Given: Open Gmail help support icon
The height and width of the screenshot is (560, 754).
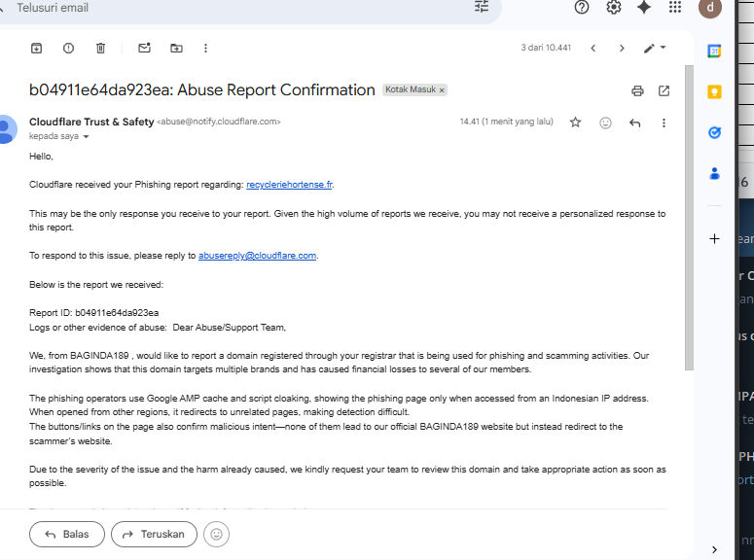Looking at the screenshot, I should point(582,7).
